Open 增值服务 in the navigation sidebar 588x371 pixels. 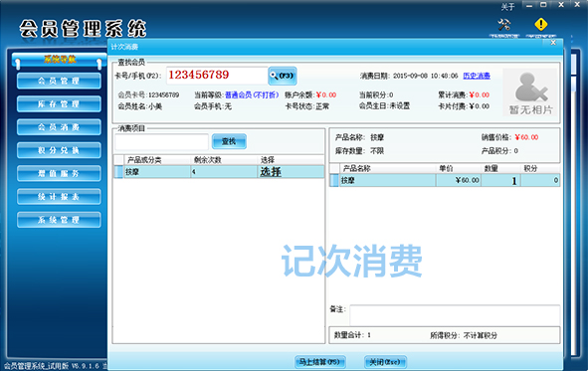tap(59, 174)
